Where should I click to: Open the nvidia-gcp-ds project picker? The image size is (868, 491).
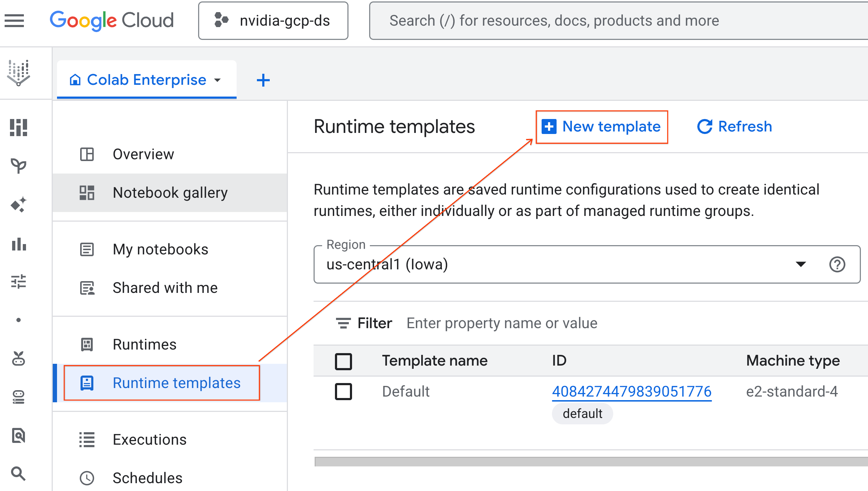tap(273, 20)
